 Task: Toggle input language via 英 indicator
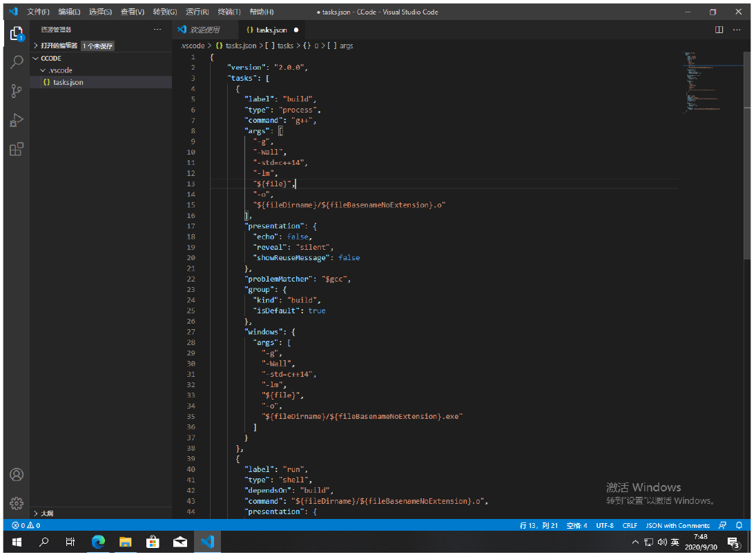[675, 542]
